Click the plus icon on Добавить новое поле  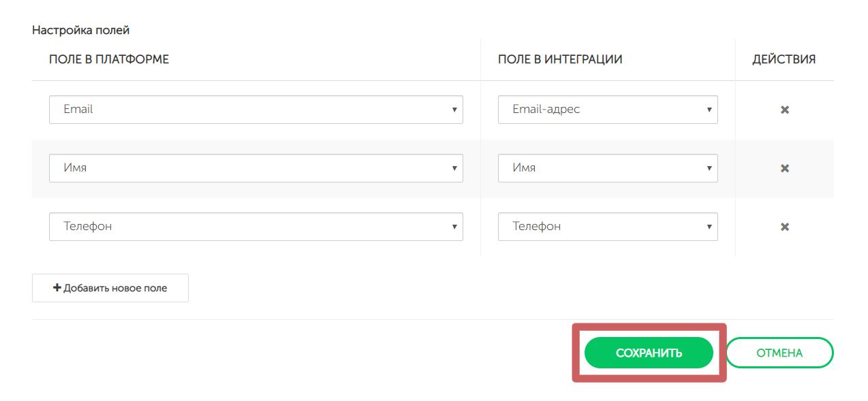pyautogui.click(x=57, y=288)
